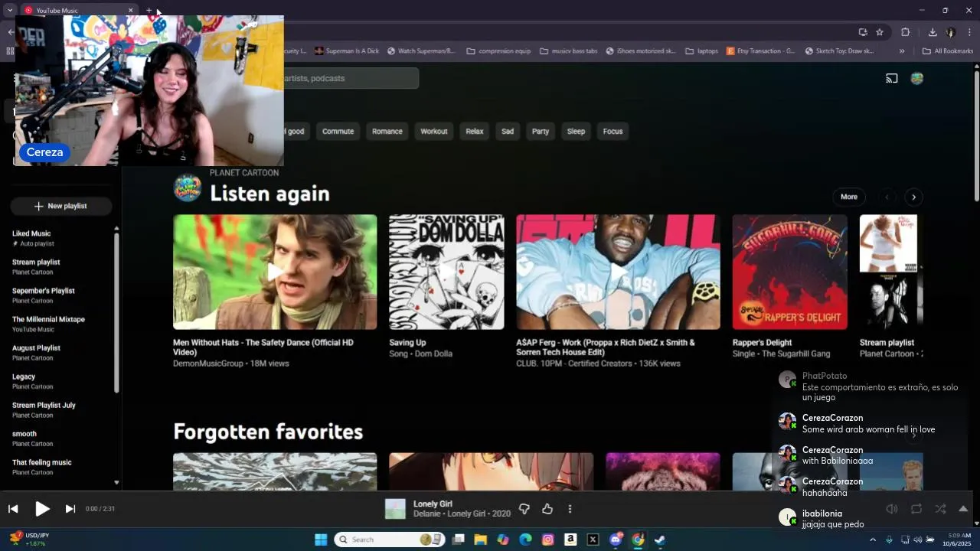Open the browser three-dot menu
Viewport: 980px width, 551px height.
point(969,32)
